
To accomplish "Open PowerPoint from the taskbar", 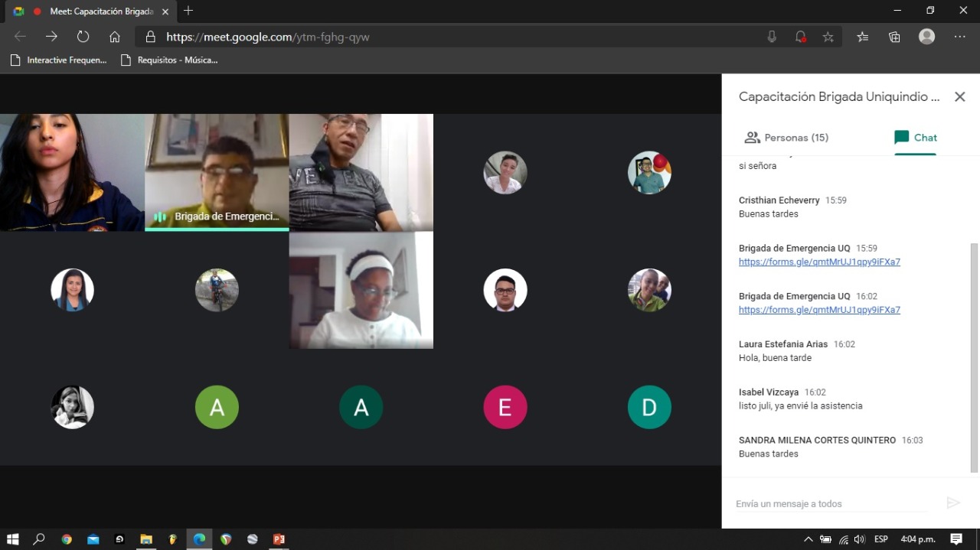I will click(279, 539).
